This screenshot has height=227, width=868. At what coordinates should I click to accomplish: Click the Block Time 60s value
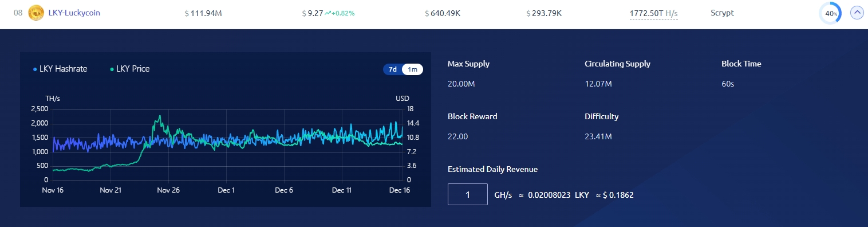[728, 84]
